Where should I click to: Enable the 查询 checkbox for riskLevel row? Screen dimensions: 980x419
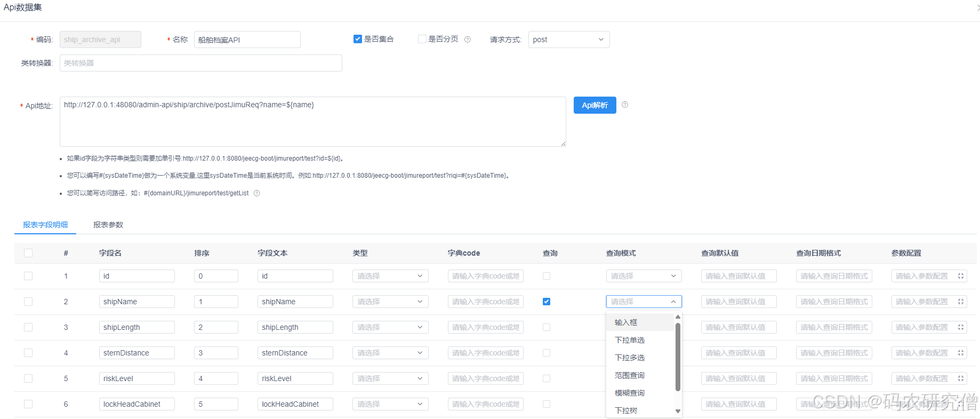tap(547, 378)
